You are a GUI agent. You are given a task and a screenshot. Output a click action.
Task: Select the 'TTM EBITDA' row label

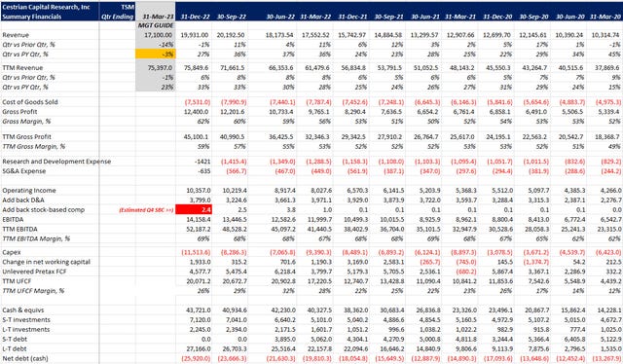[19, 230]
